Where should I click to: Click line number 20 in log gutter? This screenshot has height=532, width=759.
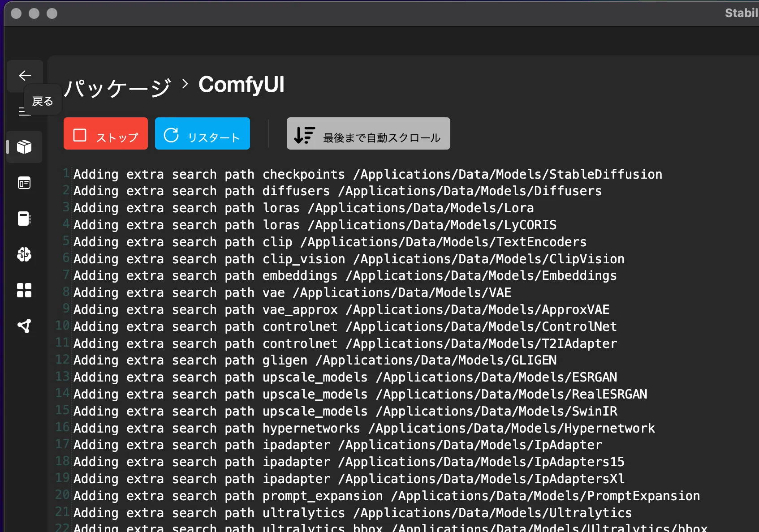pos(62,495)
